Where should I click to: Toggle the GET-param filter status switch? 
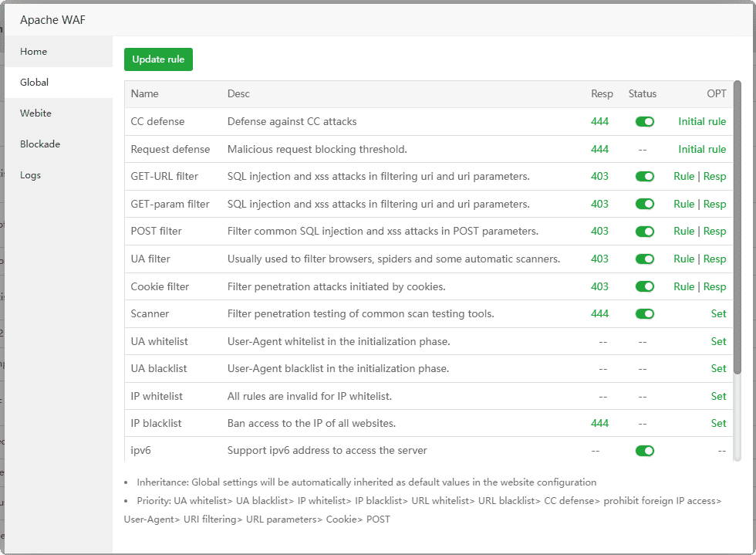click(x=644, y=204)
